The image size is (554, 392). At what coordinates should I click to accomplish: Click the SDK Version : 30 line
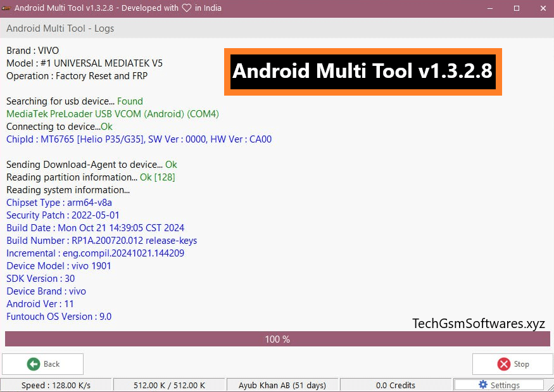coord(41,279)
